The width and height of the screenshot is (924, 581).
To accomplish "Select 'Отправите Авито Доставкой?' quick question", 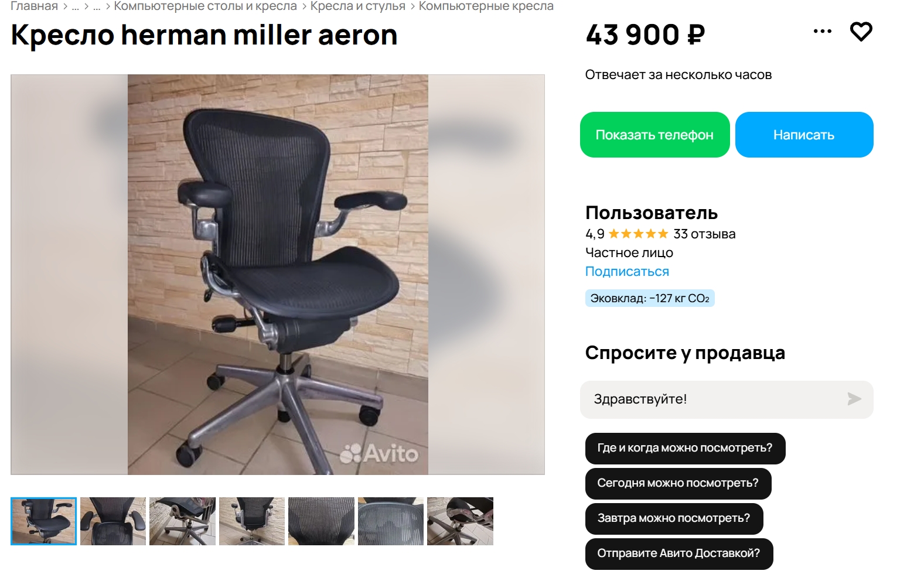I will (x=679, y=553).
